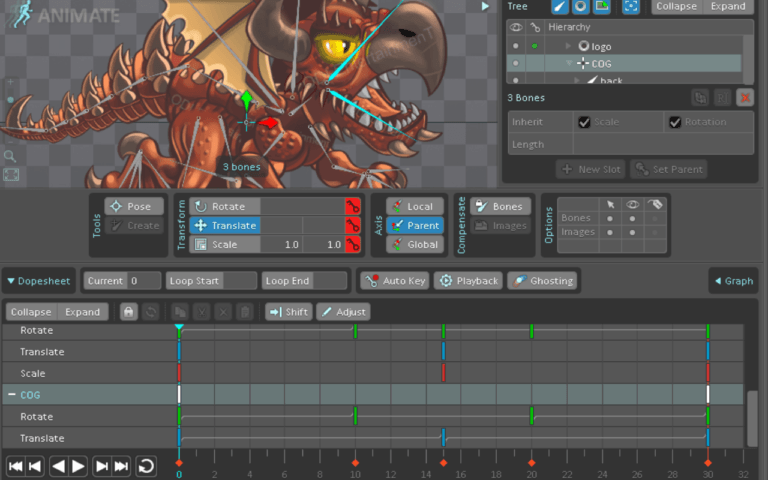This screenshot has height=480, width=768.
Task: Enable Auto Key recording
Action: coord(394,281)
